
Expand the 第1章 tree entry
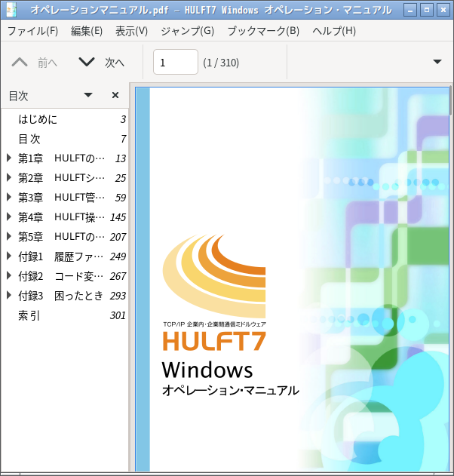point(9,158)
